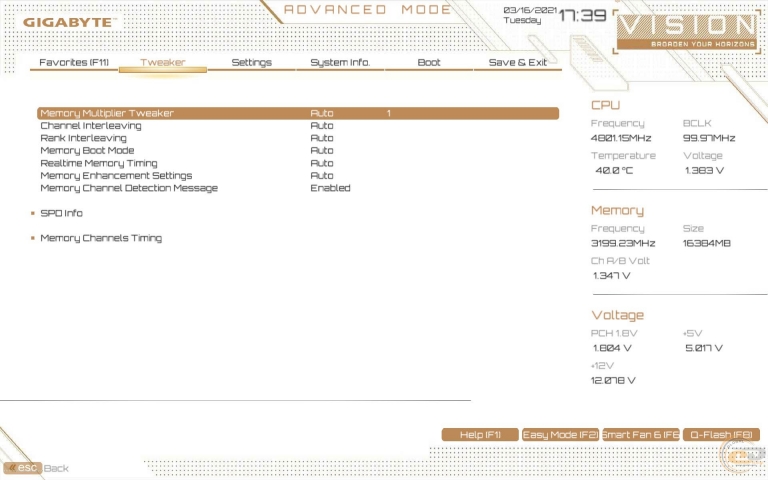Click memory size 16384MB
The width and height of the screenshot is (768, 480).
[x=706, y=243]
